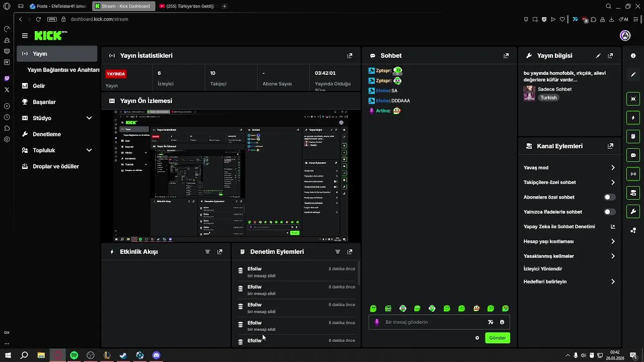Click the chat bubble icon in right sidebar
Viewport: 644px width, 362px height.
tap(633, 155)
